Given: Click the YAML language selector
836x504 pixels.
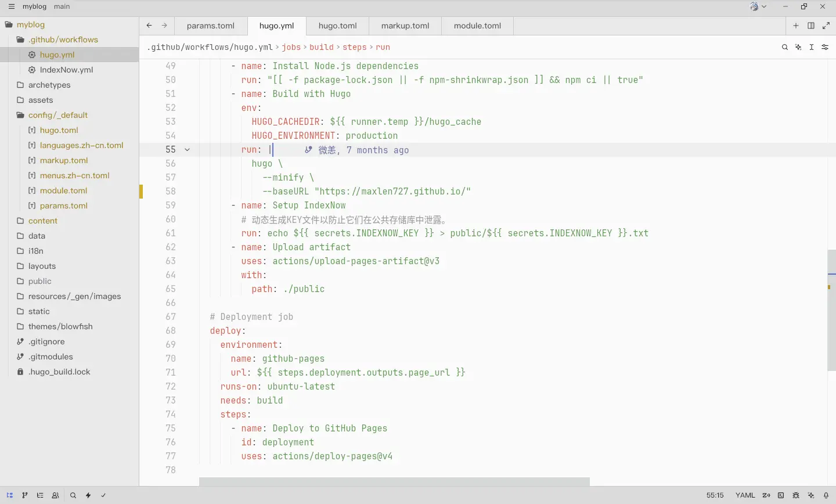Looking at the screenshot, I should click(745, 495).
